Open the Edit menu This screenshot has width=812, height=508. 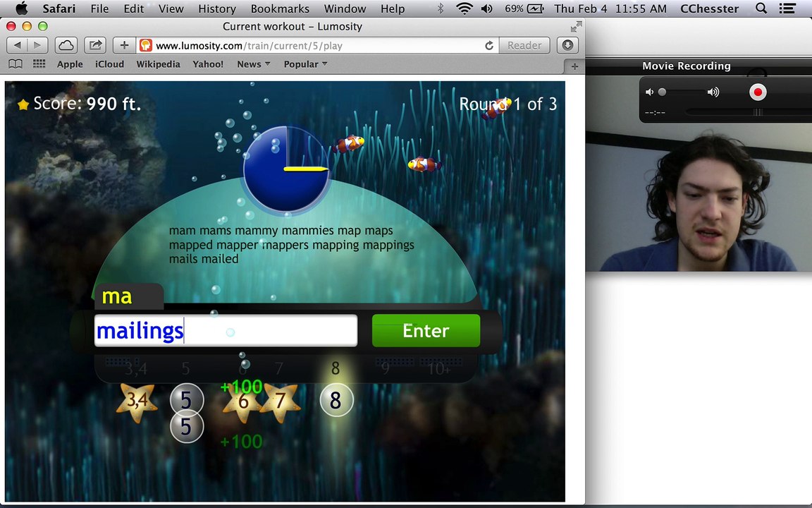pyautogui.click(x=134, y=8)
